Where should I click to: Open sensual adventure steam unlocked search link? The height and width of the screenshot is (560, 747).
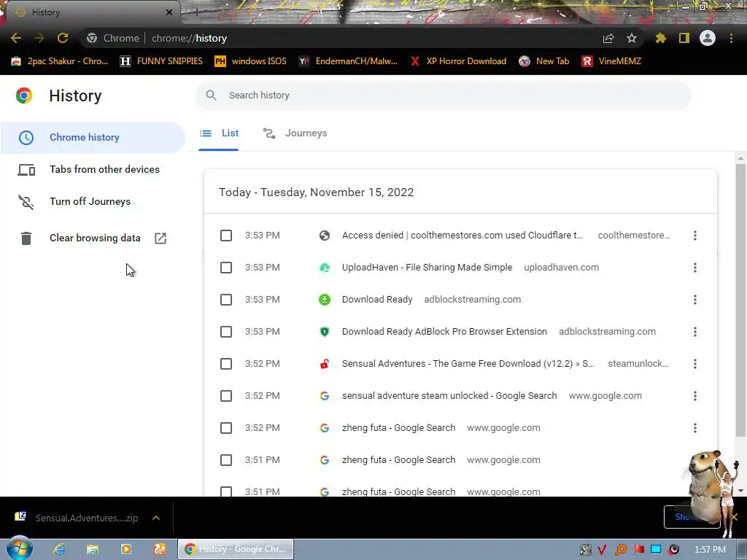point(449,396)
